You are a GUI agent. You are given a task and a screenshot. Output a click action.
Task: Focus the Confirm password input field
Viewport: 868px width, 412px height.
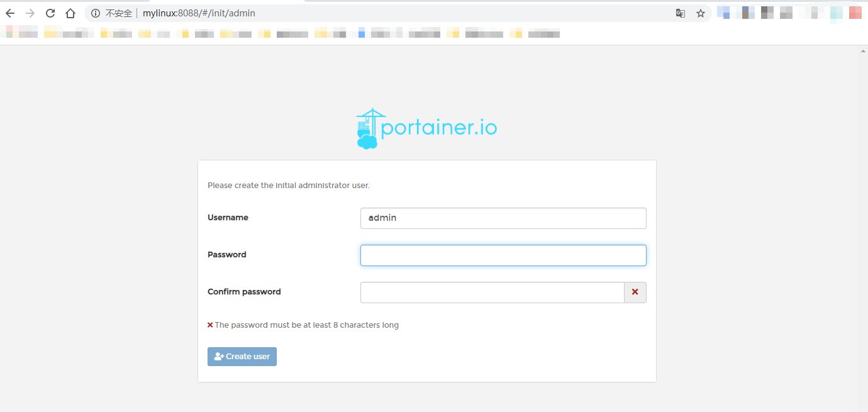[492, 292]
